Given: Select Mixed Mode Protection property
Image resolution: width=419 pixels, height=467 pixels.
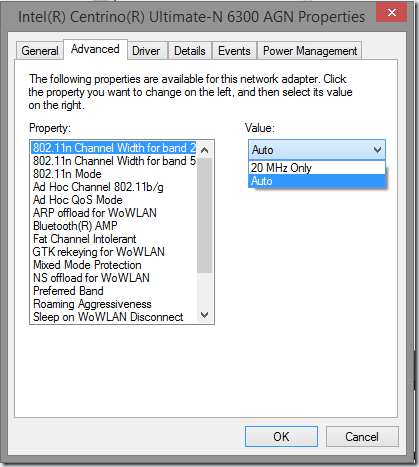Looking at the screenshot, I should [x=114, y=265].
